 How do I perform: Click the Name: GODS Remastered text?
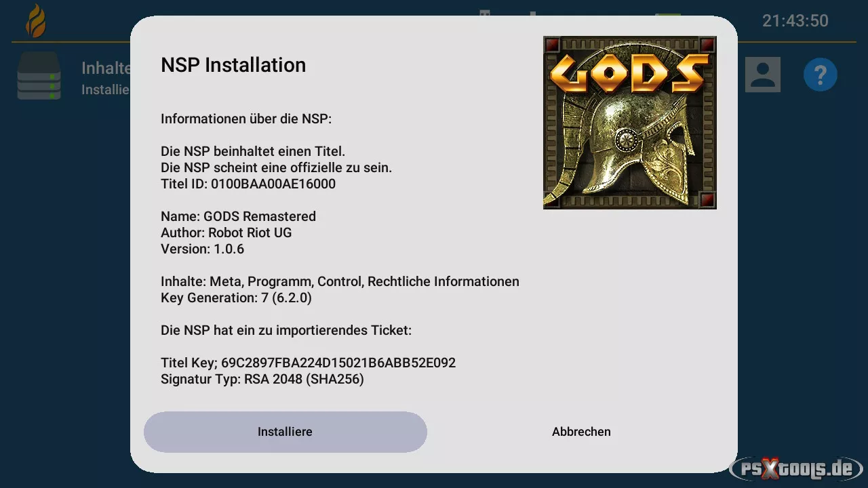click(238, 216)
